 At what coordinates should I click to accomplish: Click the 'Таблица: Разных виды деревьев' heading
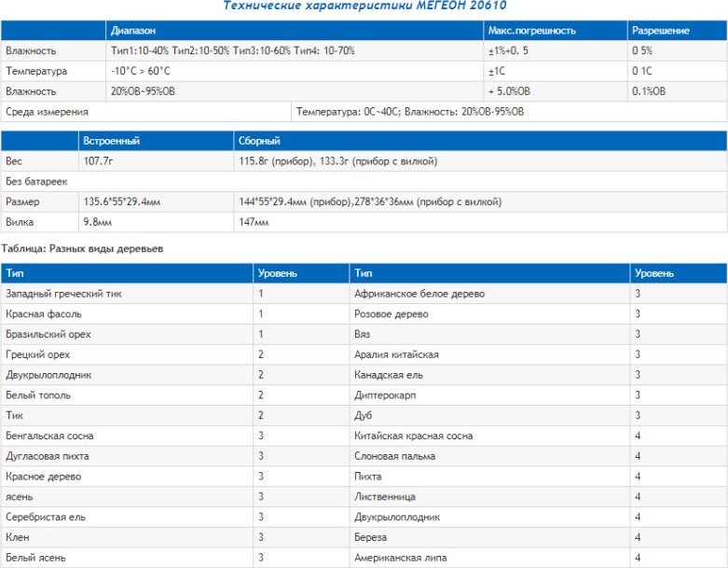pos(82,248)
